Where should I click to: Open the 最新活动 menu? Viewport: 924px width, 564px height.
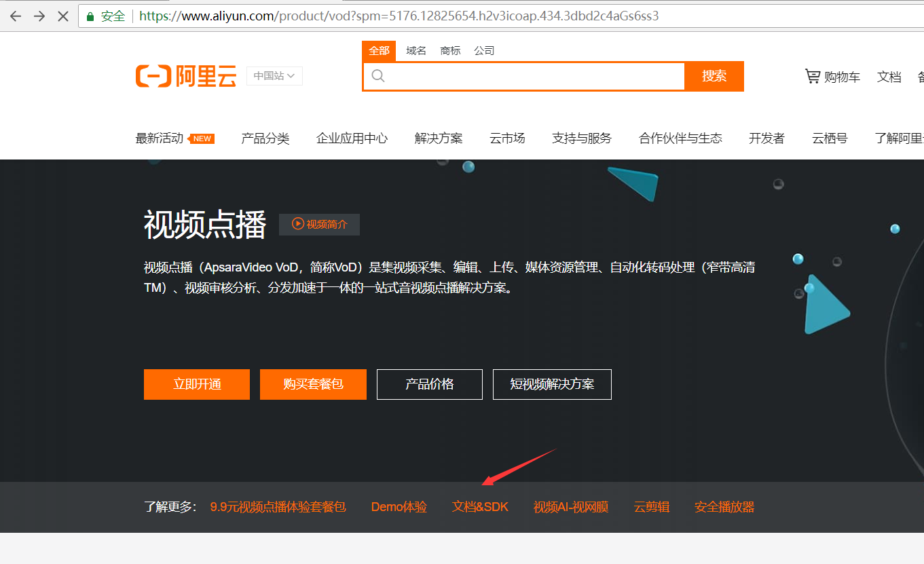coord(159,138)
